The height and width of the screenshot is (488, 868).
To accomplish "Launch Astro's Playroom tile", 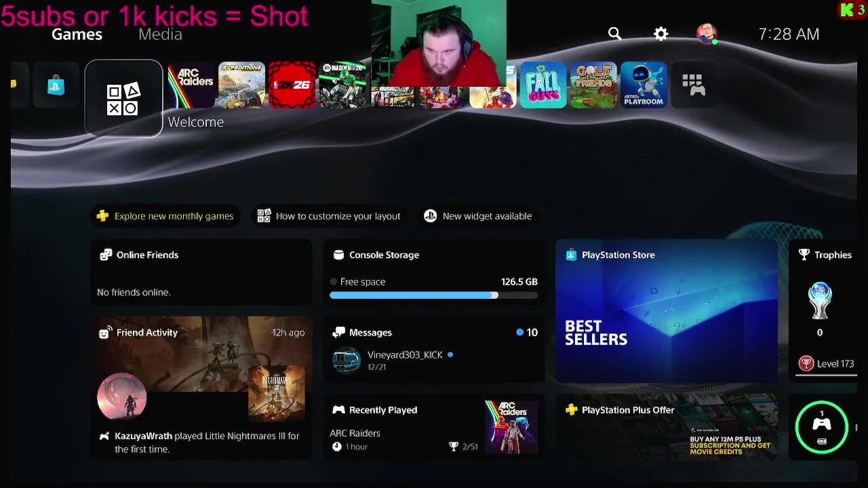I will (x=644, y=85).
